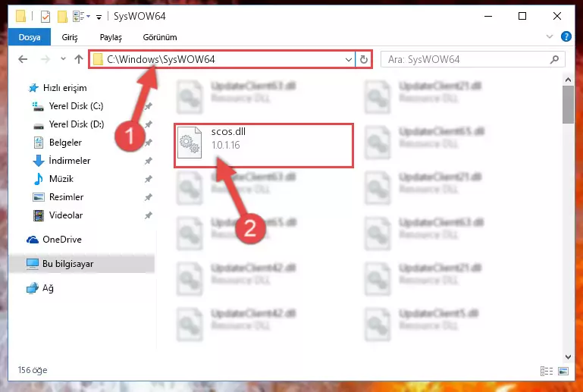Click the search magnifier icon
Screen dimensions: 583x392
click(x=554, y=59)
